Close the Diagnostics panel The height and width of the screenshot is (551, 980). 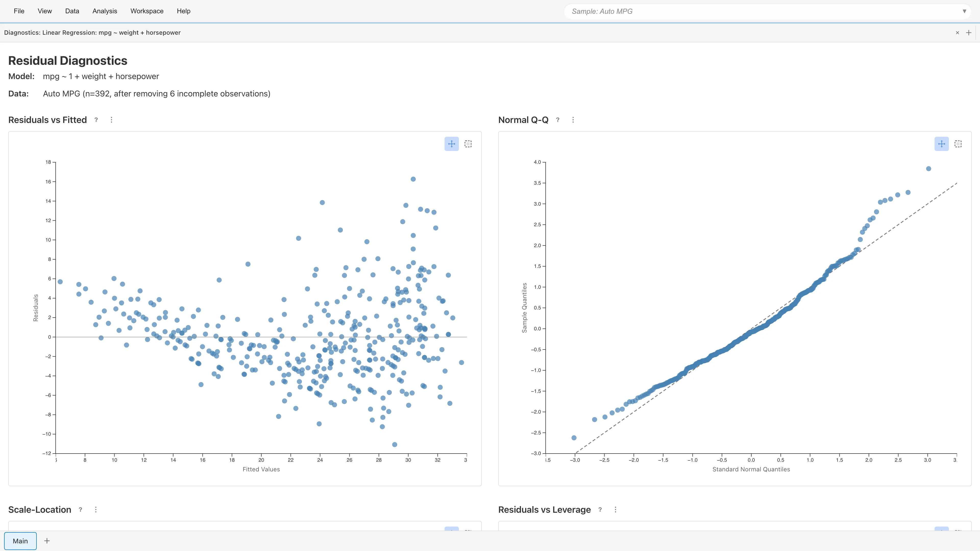click(957, 33)
